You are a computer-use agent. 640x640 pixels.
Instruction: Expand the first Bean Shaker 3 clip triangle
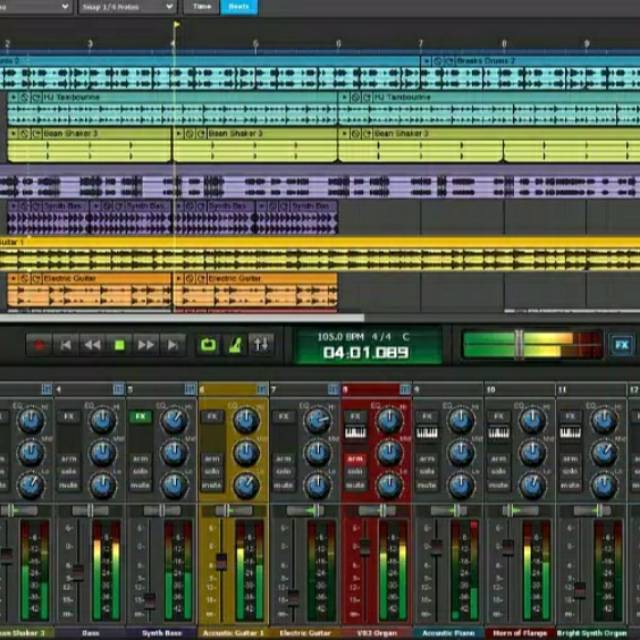(x=14, y=133)
